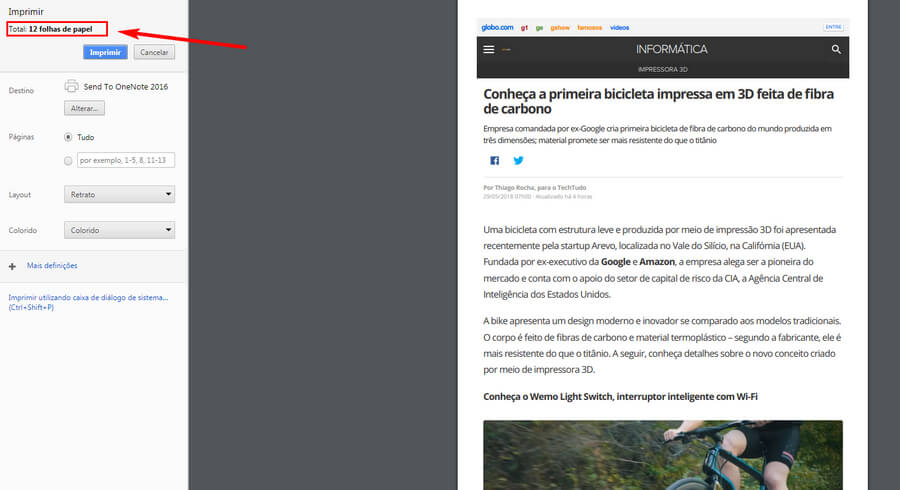This screenshot has height=490, width=900.
Task: Click the Imprimir button
Action: click(105, 52)
